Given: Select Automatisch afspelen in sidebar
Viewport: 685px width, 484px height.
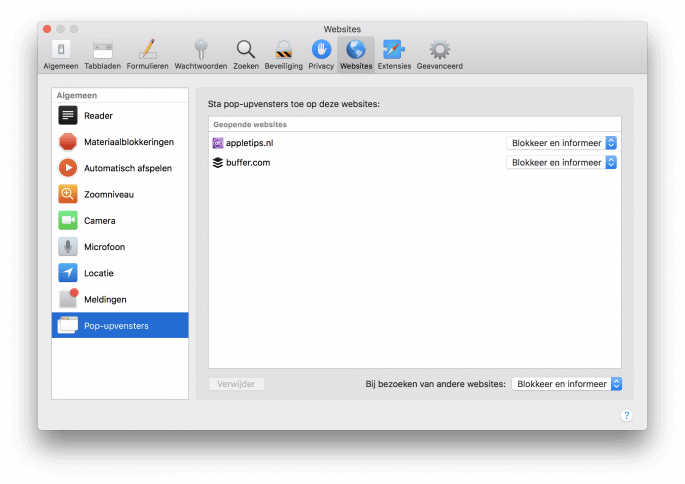Looking at the screenshot, I should click(120, 168).
